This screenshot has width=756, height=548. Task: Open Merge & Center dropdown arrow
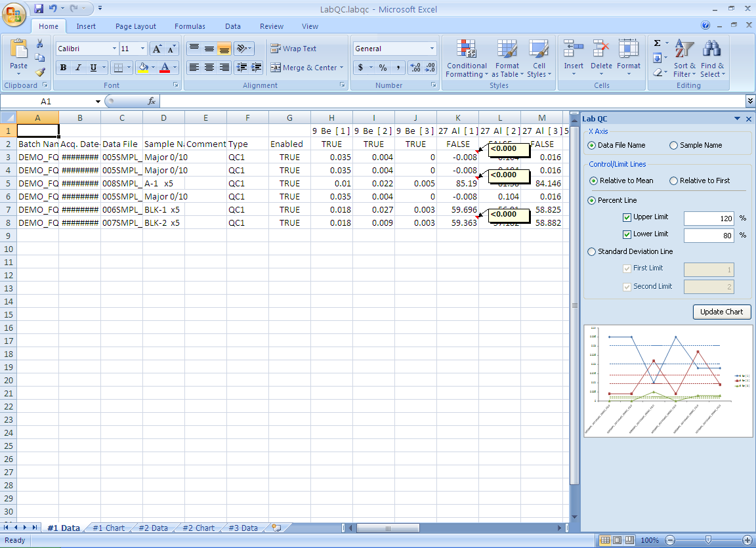pyautogui.click(x=341, y=68)
